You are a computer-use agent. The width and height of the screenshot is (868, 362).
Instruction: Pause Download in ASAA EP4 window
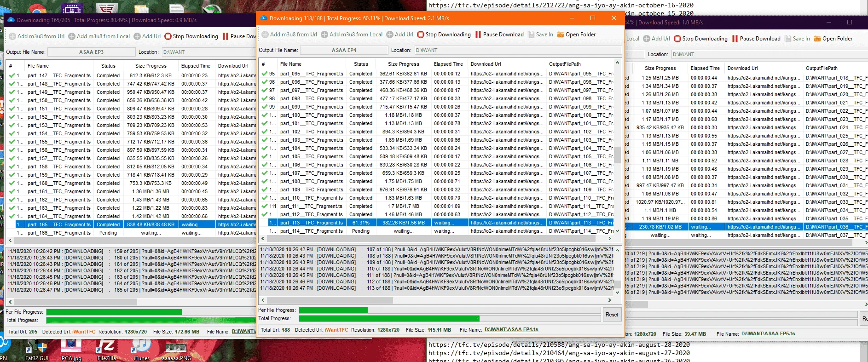(x=499, y=34)
